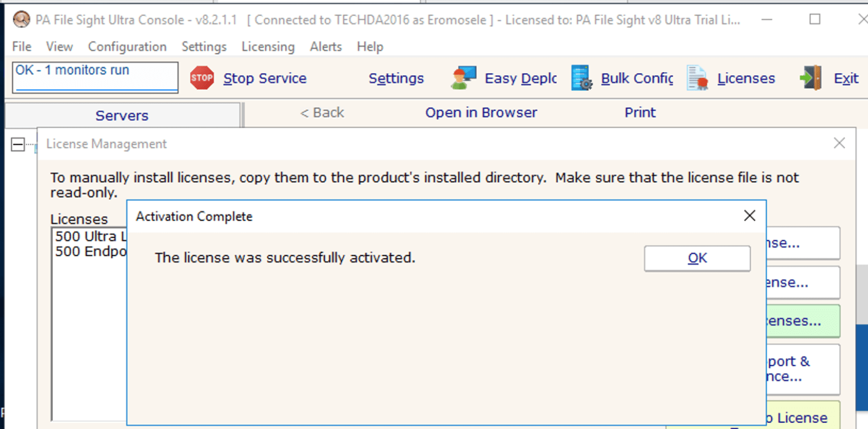Collapse the server tree node
Viewport: 868px width, 429px height.
(18, 144)
